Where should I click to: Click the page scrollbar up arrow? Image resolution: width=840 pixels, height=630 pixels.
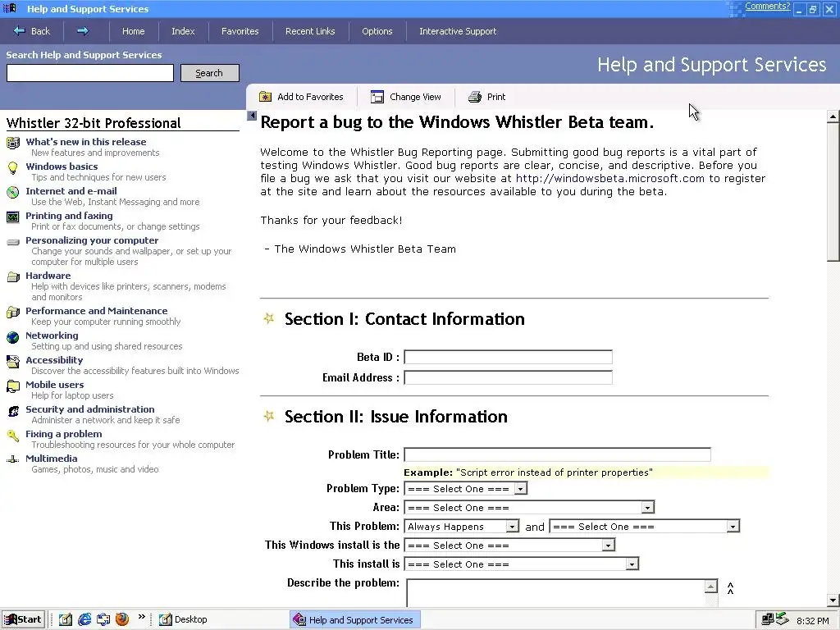tap(833, 116)
